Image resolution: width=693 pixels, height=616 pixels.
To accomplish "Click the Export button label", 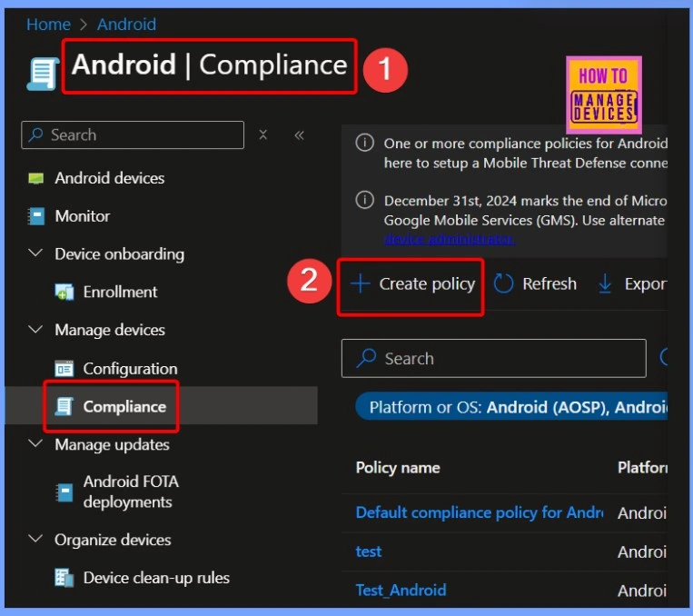I will [645, 283].
